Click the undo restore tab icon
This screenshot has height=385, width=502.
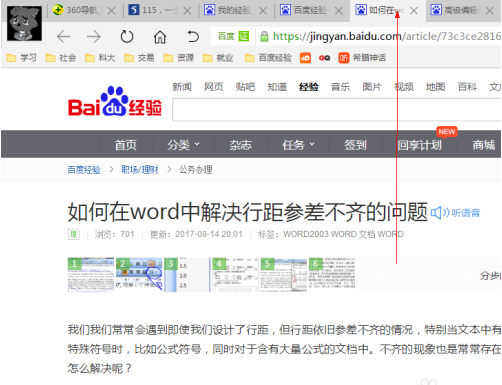[193, 37]
